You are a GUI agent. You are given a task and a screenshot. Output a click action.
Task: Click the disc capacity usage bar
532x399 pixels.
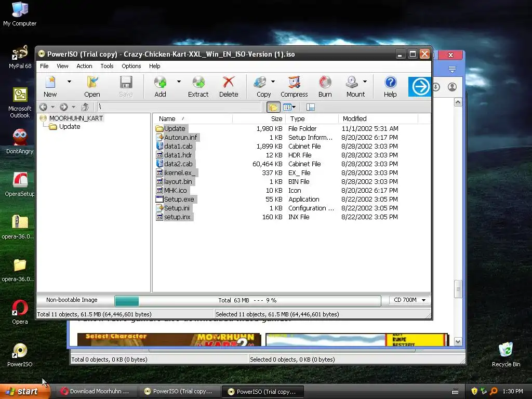coord(248,300)
